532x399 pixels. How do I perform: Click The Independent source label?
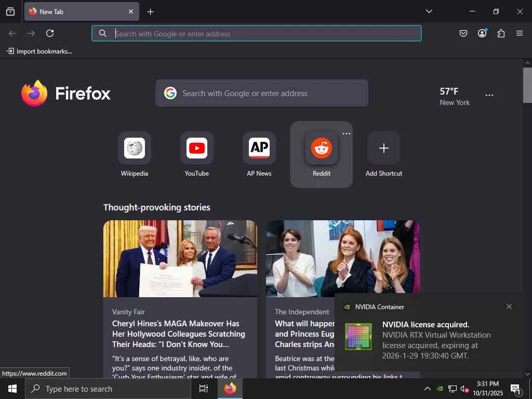pyautogui.click(x=302, y=312)
